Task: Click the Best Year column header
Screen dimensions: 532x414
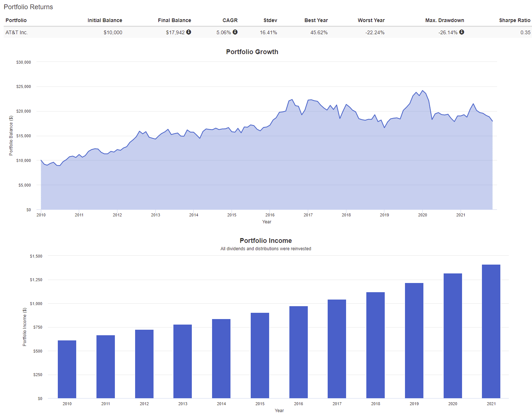Action: [x=316, y=20]
